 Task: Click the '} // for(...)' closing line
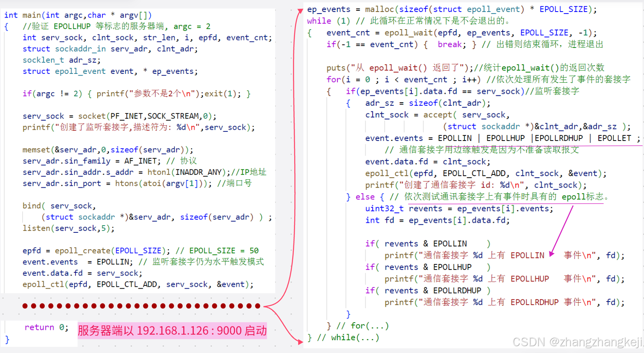(357, 326)
